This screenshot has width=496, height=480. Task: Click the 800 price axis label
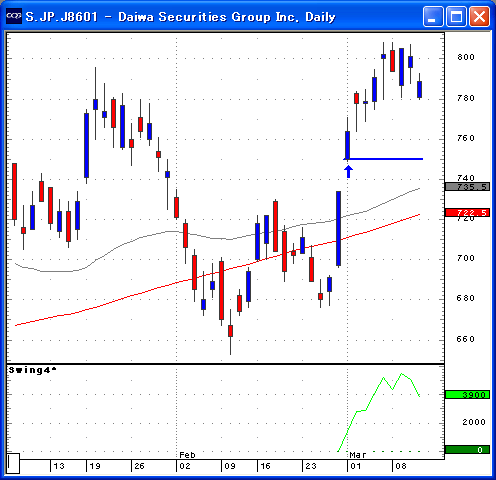click(466, 57)
